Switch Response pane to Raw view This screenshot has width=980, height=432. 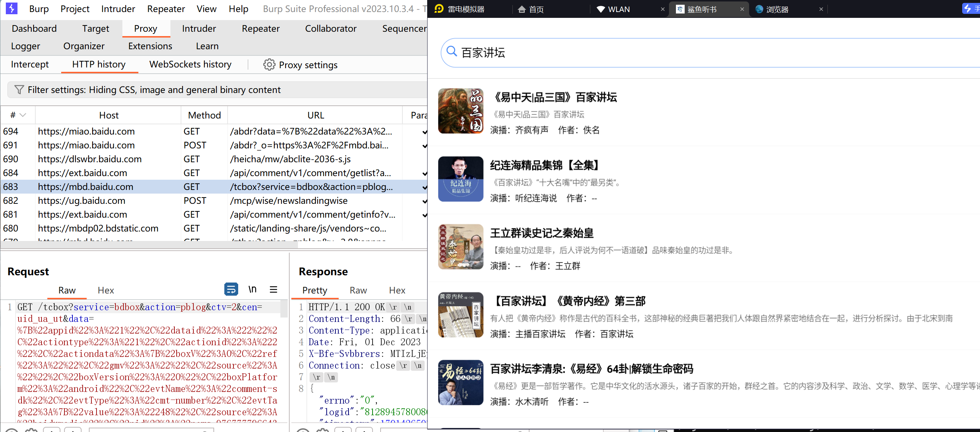pos(358,290)
